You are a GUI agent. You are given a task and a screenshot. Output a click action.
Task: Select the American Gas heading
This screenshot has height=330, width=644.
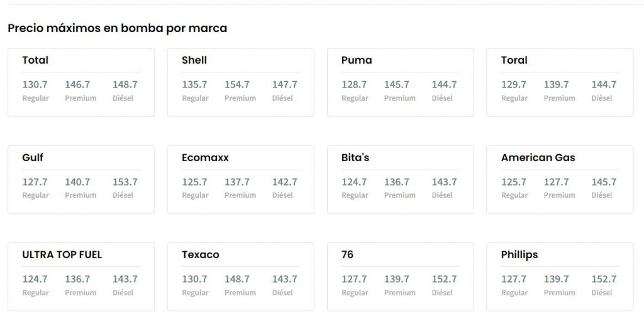538,157
